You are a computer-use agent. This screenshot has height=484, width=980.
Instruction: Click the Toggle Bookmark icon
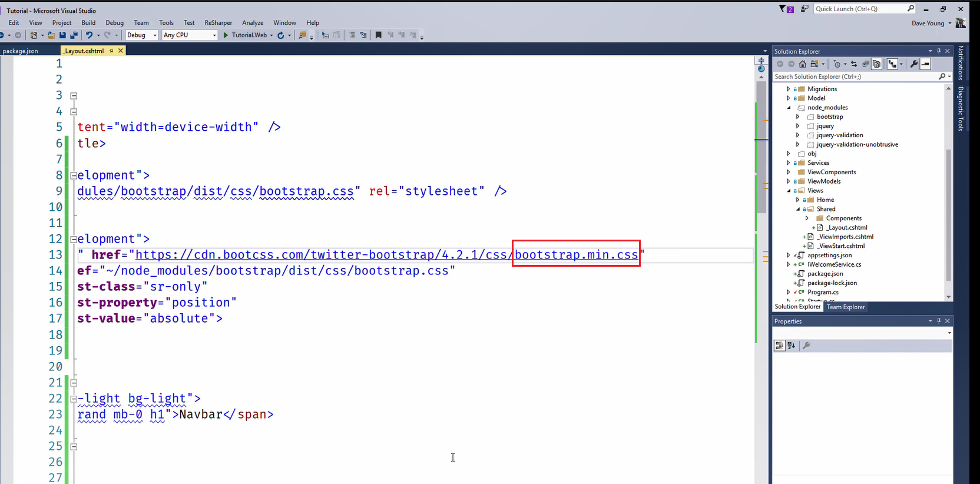coord(379,35)
